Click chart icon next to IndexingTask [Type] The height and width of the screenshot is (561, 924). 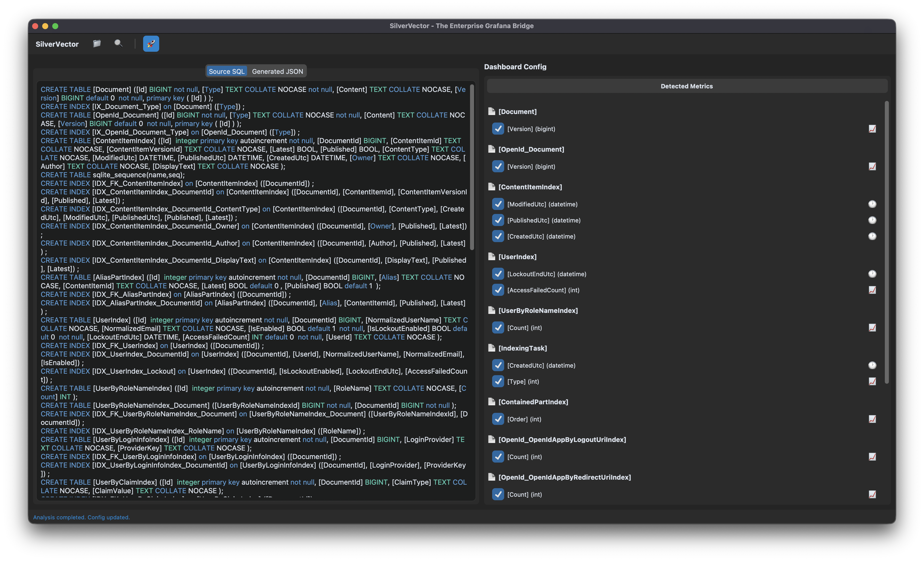coord(872,381)
